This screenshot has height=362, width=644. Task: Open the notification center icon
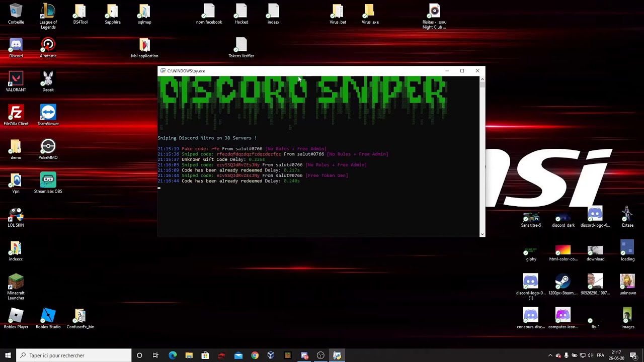(x=633, y=355)
